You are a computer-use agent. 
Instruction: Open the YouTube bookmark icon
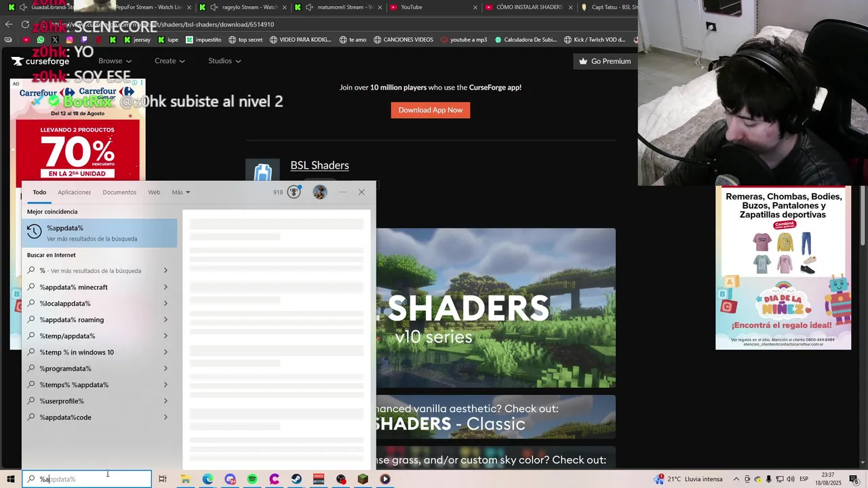coord(26,40)
